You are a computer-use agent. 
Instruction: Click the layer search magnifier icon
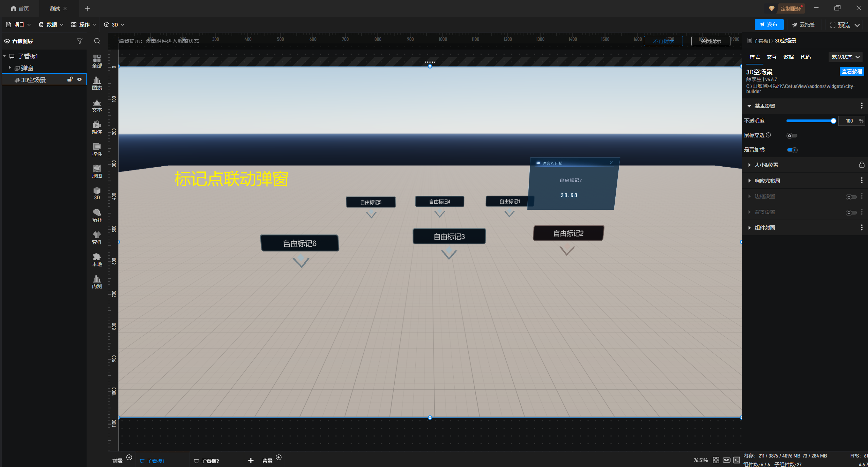tap(97, 41)
